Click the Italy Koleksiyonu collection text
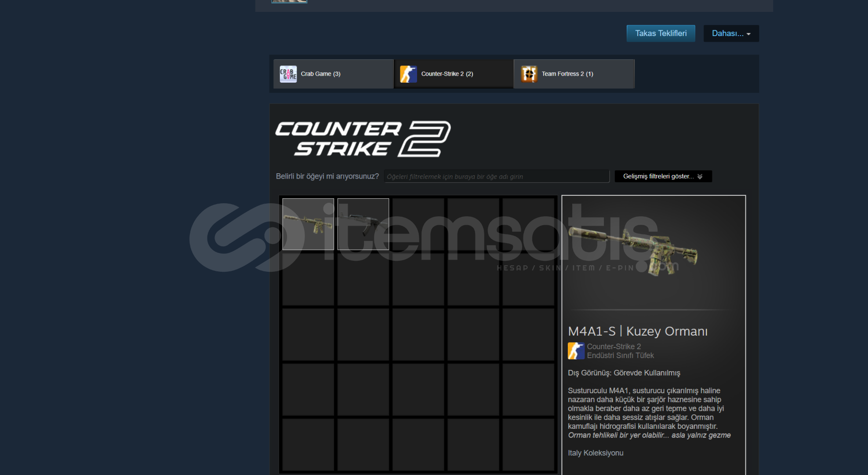This screenshot has width=868, height=475. pyautogui.click(x=596, y=453)
